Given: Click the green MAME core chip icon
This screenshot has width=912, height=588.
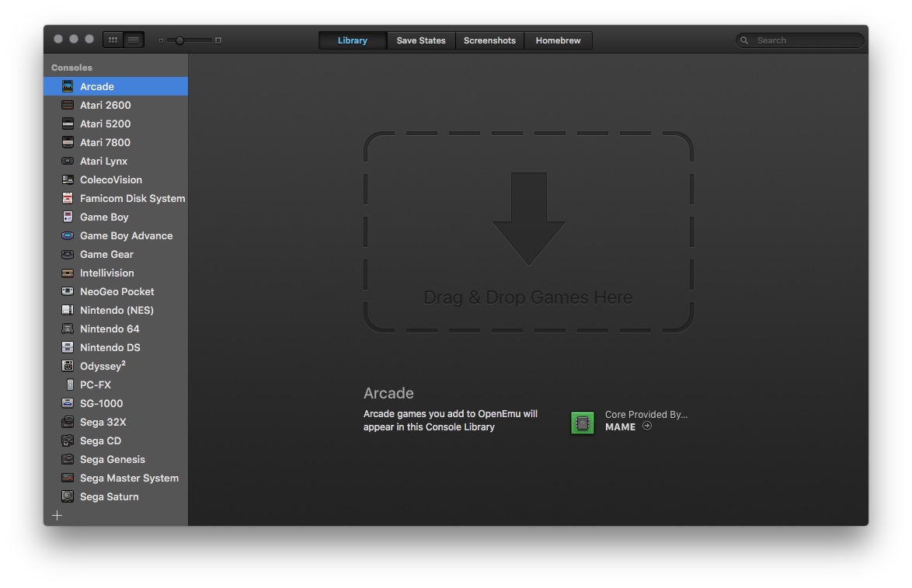Looking at the screenshot, I should tap(582, 423).
